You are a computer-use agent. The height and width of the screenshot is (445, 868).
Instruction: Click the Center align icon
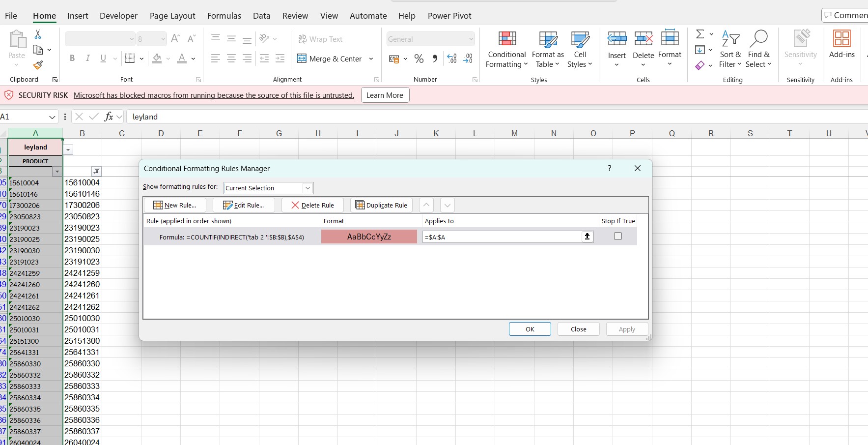tap(231, 59)
